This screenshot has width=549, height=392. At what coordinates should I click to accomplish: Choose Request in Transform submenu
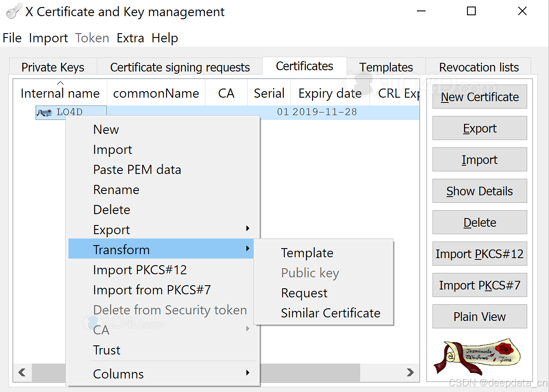324,293
